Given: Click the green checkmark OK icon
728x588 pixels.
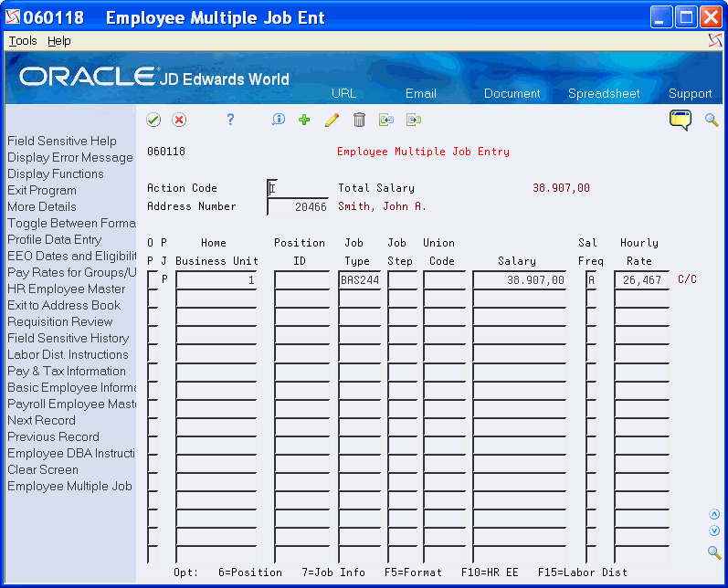Looking at the screenshot, I should (x=153, y=120).
